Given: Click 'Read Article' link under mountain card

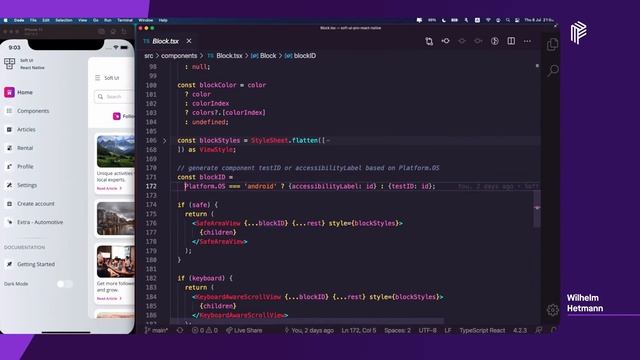Looking at the screenshot, I should [x=109, y=189].
